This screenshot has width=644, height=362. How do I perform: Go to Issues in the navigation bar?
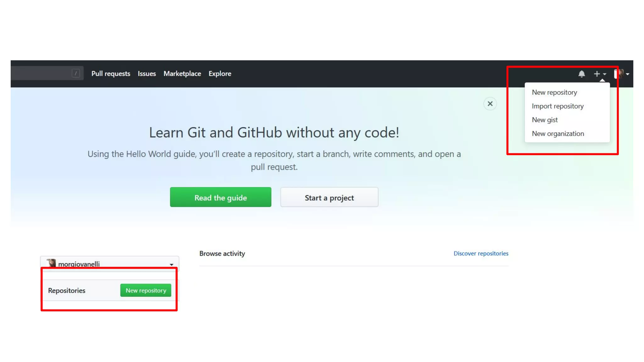pos(147,74)
